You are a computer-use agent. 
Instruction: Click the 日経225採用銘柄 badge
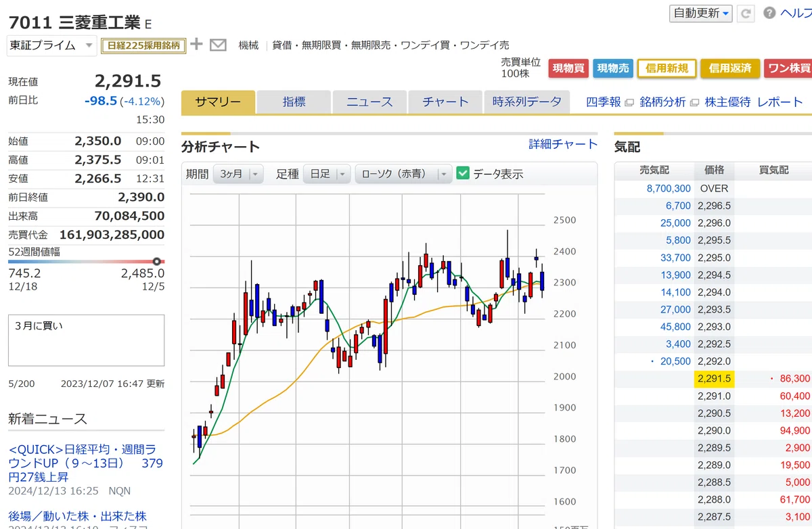(x=143, y=45)
